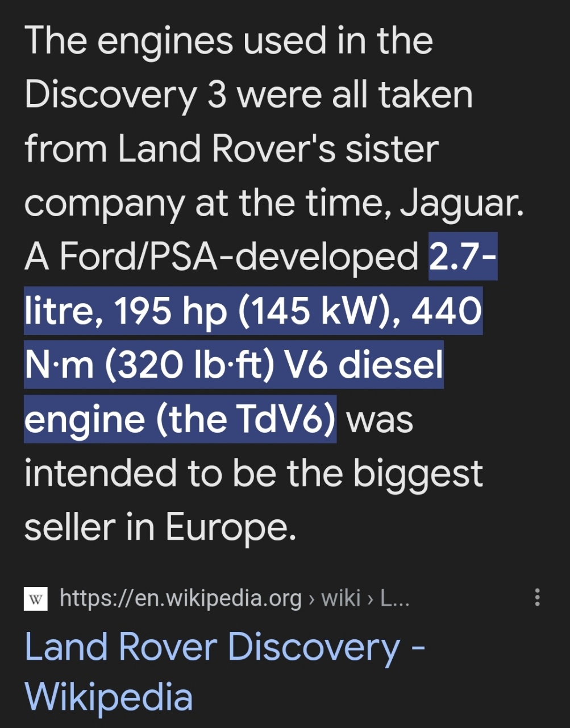
Task: Open the three-dot more options menu
Action: (x=537, y=598)
